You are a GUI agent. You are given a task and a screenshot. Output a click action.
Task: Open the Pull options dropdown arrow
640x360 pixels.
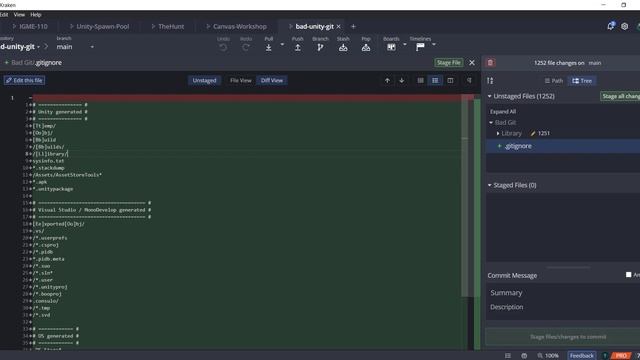[282, 44]
